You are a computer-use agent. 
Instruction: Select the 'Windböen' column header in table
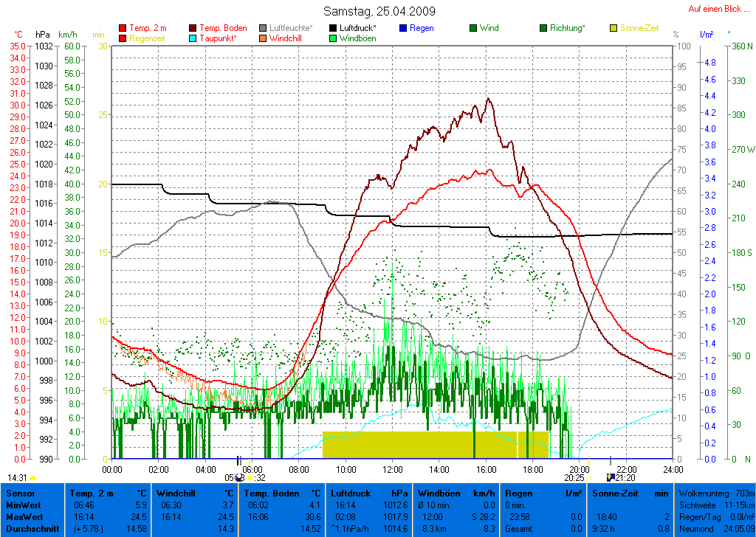(x=436, y=492)
